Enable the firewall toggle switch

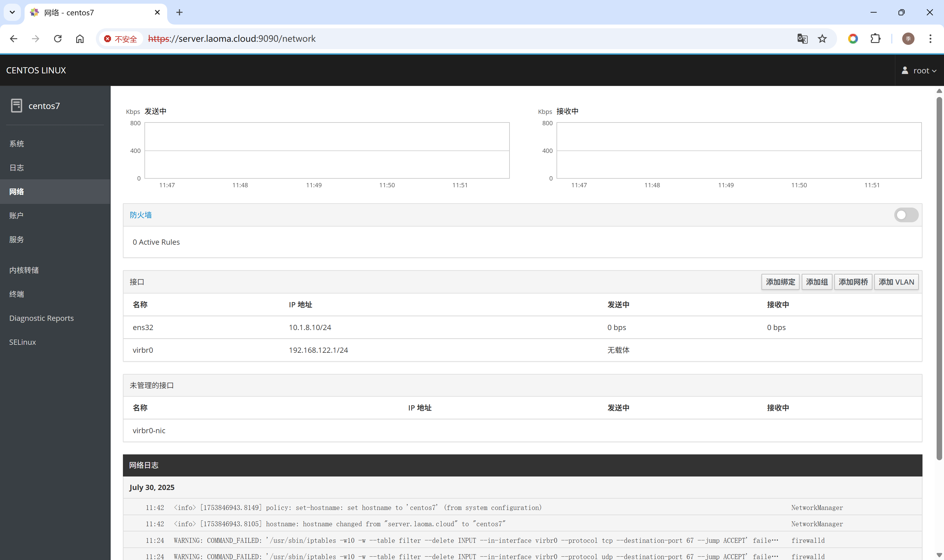click(906, 215)
